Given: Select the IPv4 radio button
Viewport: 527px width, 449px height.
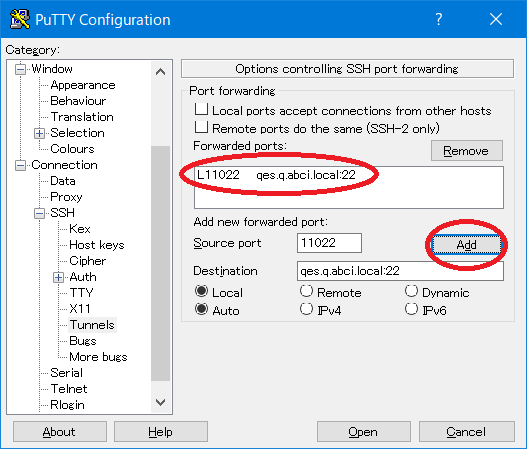Looking at the screenshot, I should 306,309.
